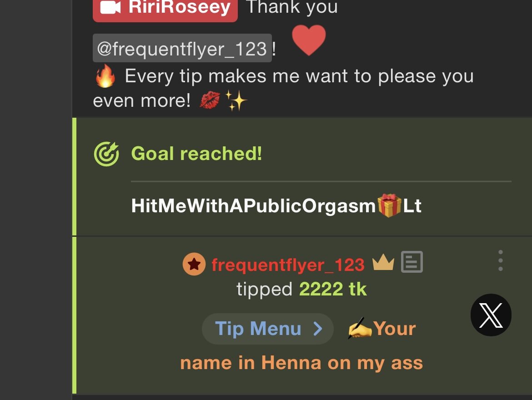Screen dimensions: 532x400
Task: Click the crown badge beside frequentflyer_123
Action: click(383, 262)
